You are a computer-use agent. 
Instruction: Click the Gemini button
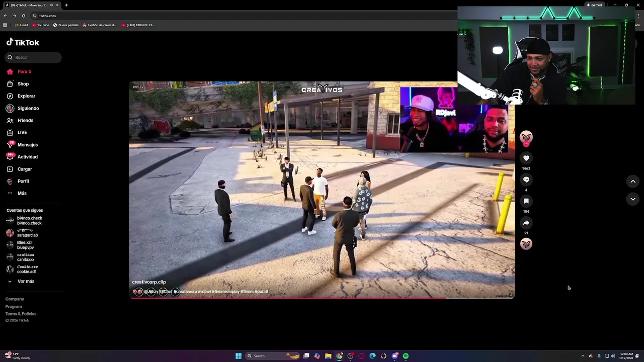(x=594, y=5)
